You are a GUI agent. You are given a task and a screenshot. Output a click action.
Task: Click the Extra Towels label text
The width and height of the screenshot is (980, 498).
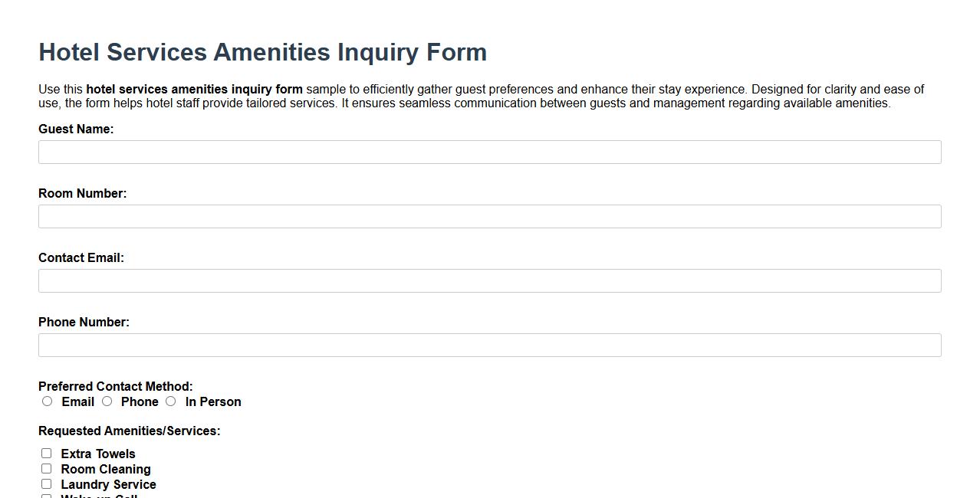click(98, 454)
